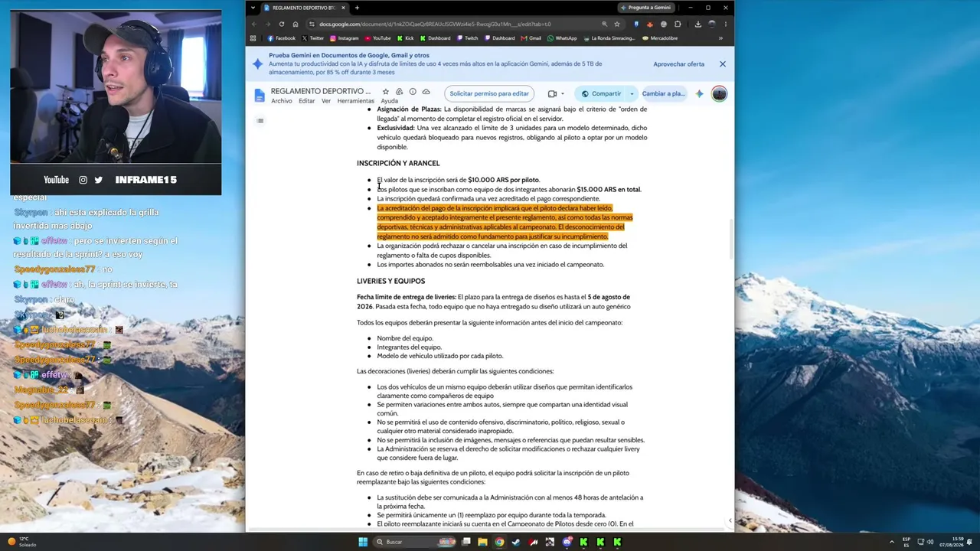Open the Mercadolibre bookmark
The width and height of the screenshot is (980, 551).
(x=658, y=38)
